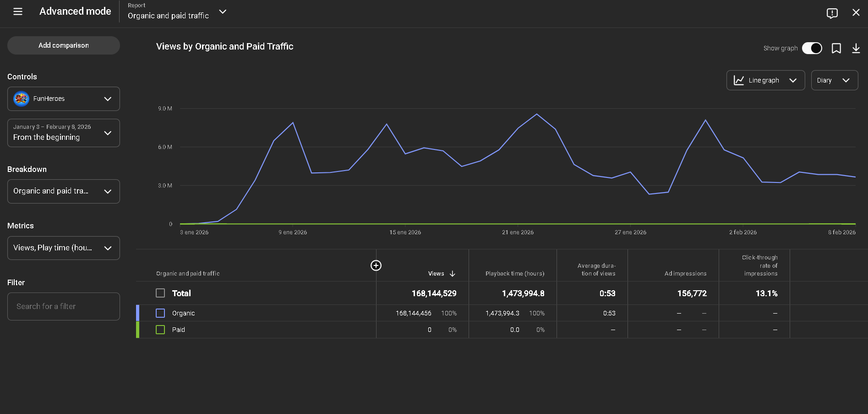
Task: Download the report using export icon
Action: (x=856, y=48)
